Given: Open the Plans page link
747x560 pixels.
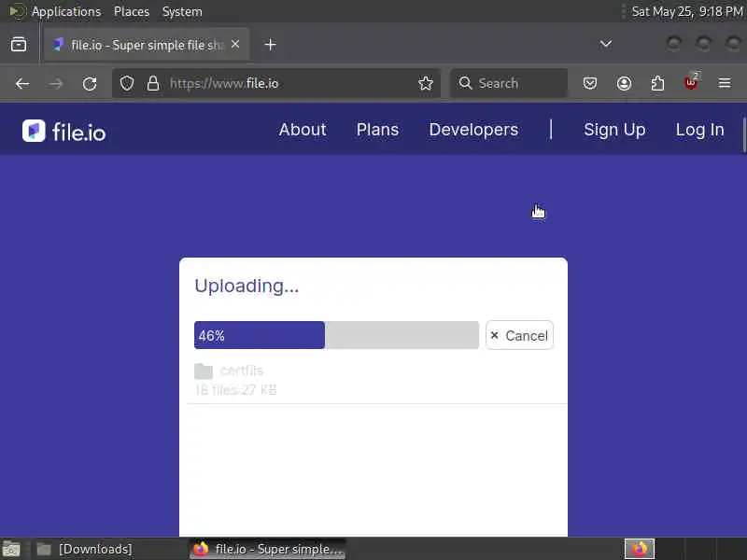Looking at the screenshot, I should tap(377, 130).
